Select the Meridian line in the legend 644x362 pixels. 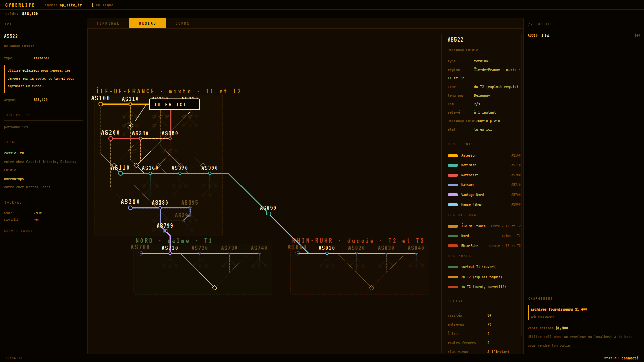pos(484,165)
